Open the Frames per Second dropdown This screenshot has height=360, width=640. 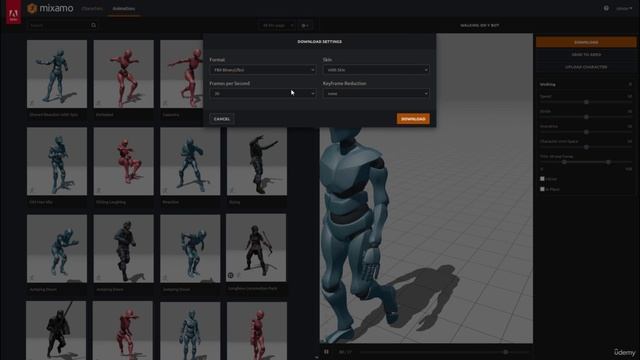pos(262,93)
